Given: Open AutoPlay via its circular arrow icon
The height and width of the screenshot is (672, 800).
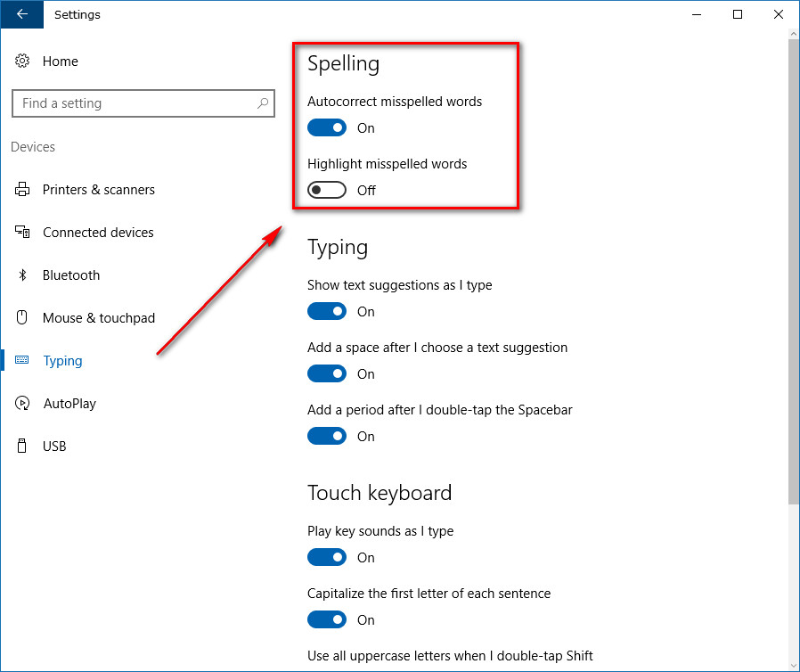Looking at the screenshot, I should (22, 403).
